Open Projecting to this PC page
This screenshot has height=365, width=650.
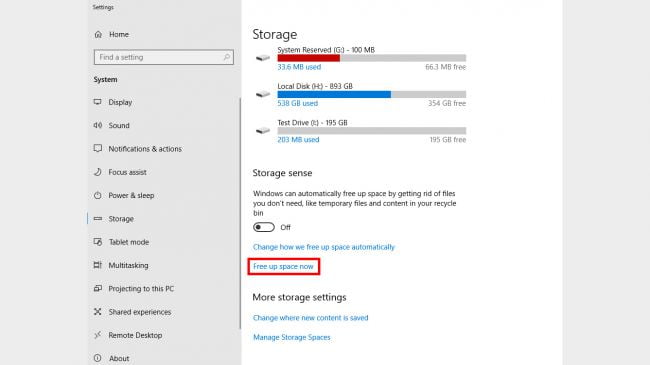[141, 289]
